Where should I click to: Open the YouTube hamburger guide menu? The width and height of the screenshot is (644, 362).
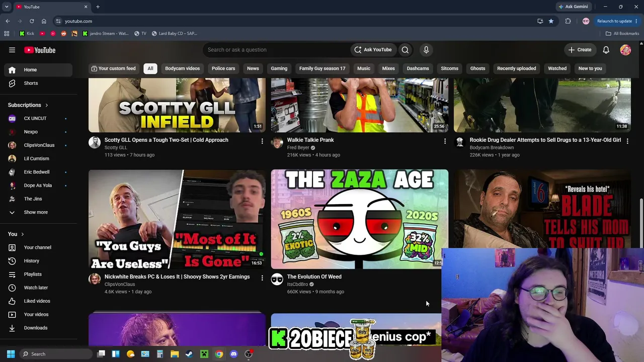[x=12, y=50]
